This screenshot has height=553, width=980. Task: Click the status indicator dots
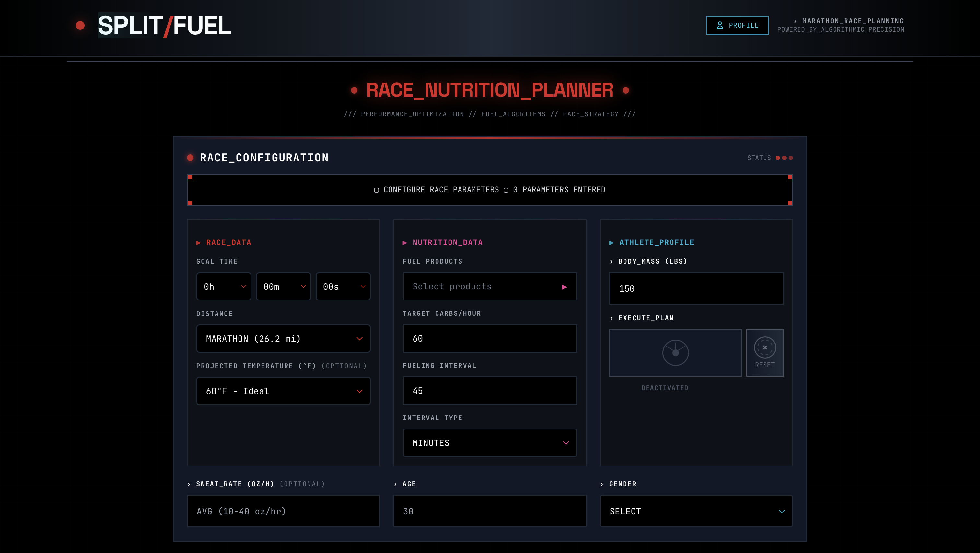[x=784, y=158]
